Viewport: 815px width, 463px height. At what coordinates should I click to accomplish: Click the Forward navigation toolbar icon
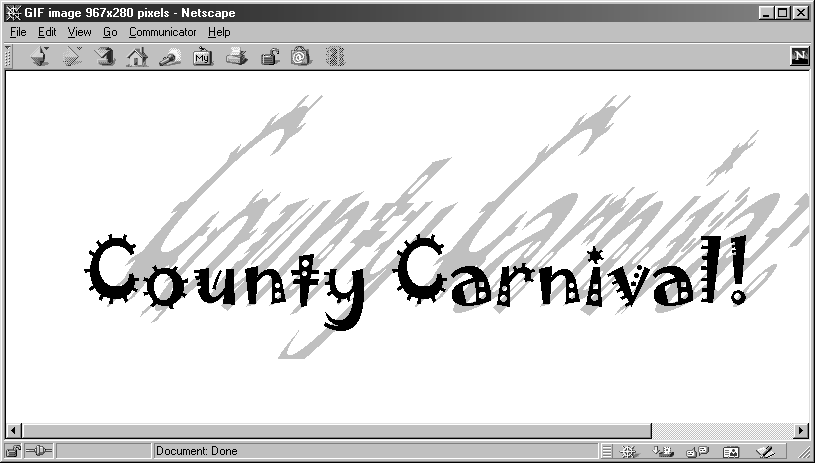tap(73, 57)
